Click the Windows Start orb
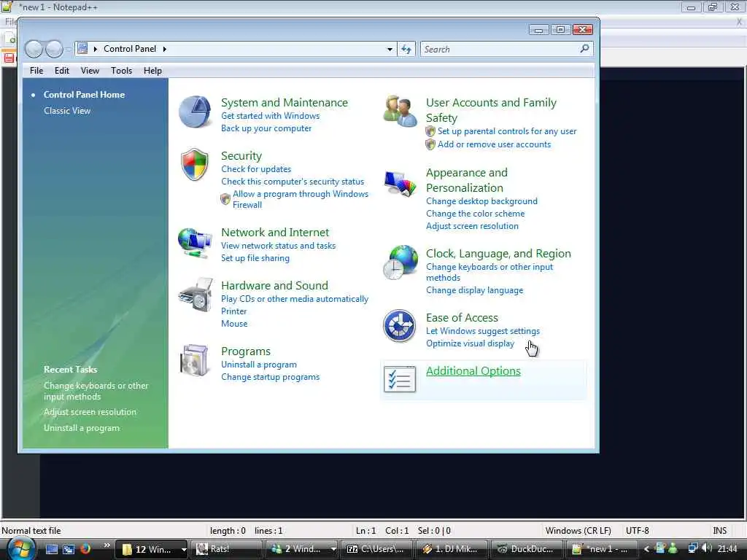The width and height of the screenshot is (747, 560). point(21,549)
